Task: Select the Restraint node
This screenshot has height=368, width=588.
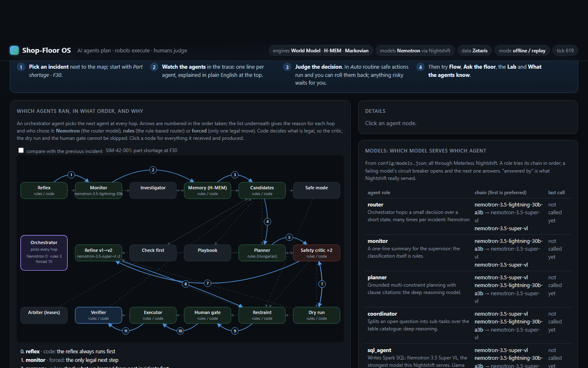Action: tap(262, 315)
